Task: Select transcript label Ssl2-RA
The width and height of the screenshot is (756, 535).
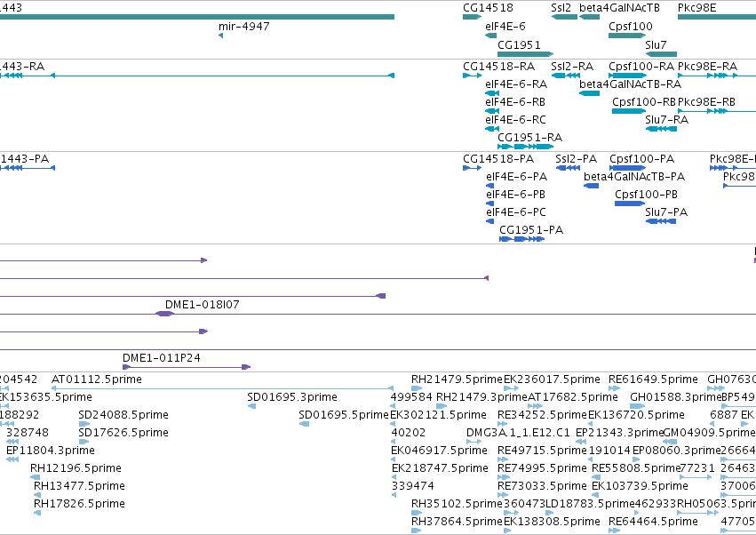Action: [572, 67]
